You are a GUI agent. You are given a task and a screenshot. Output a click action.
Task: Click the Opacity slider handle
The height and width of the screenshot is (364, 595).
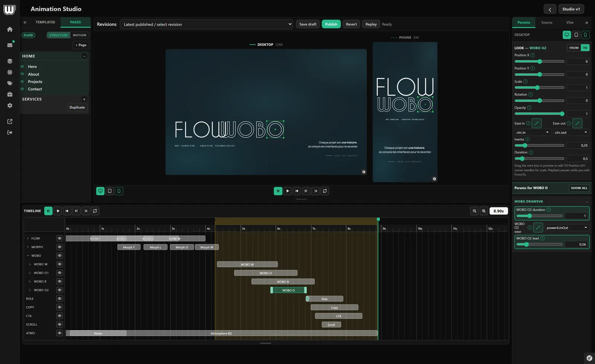pos(562,114)
